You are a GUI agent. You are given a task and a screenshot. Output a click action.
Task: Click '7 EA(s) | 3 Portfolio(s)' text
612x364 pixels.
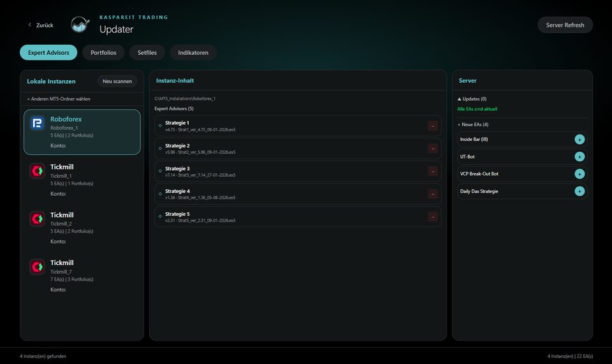tap(72, 279)
